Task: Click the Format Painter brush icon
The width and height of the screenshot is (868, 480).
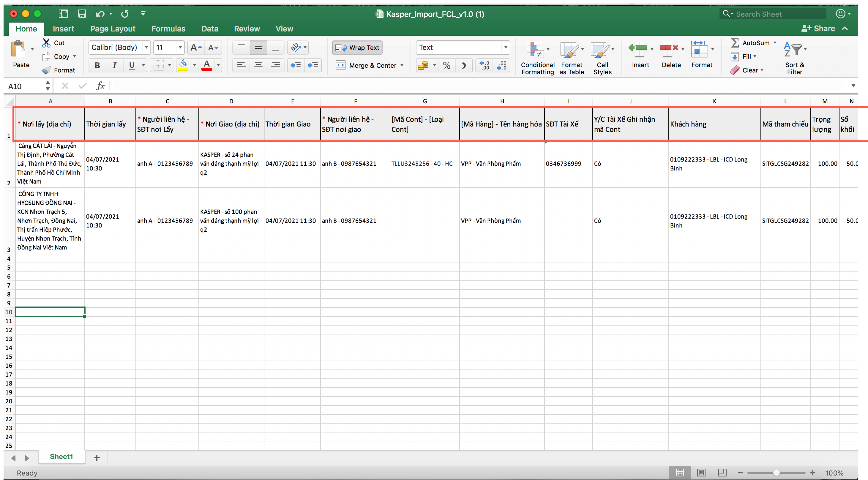Action: pyautogui.click(x=47, y=70)
